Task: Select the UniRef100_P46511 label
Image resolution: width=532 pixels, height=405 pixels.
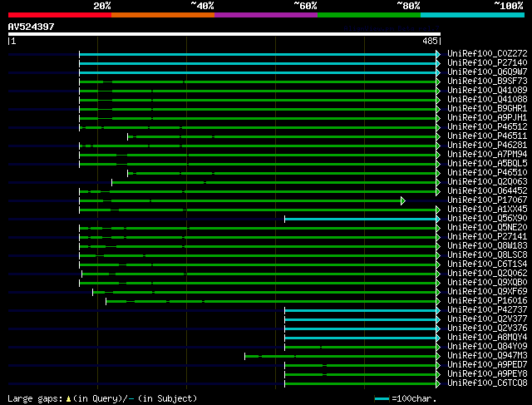Action: click(x=487, y=136)
